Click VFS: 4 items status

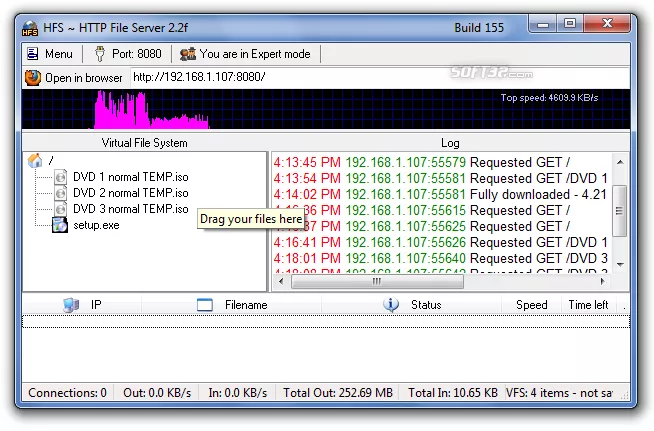click(x=559, y=393)
